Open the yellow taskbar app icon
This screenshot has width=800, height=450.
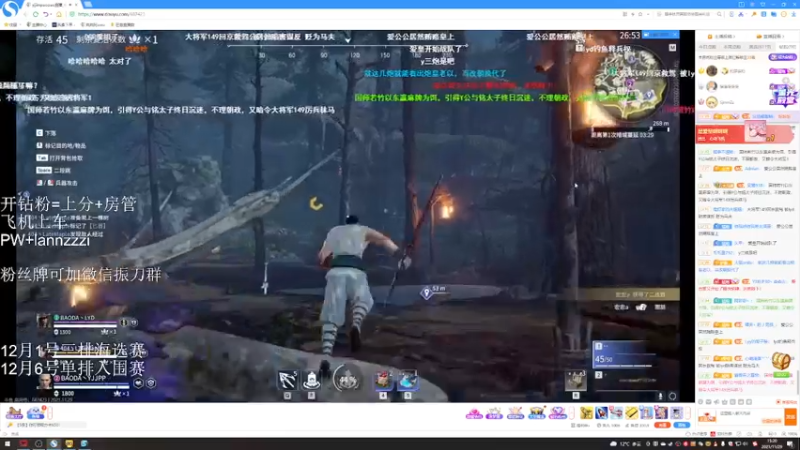(69, 444)
